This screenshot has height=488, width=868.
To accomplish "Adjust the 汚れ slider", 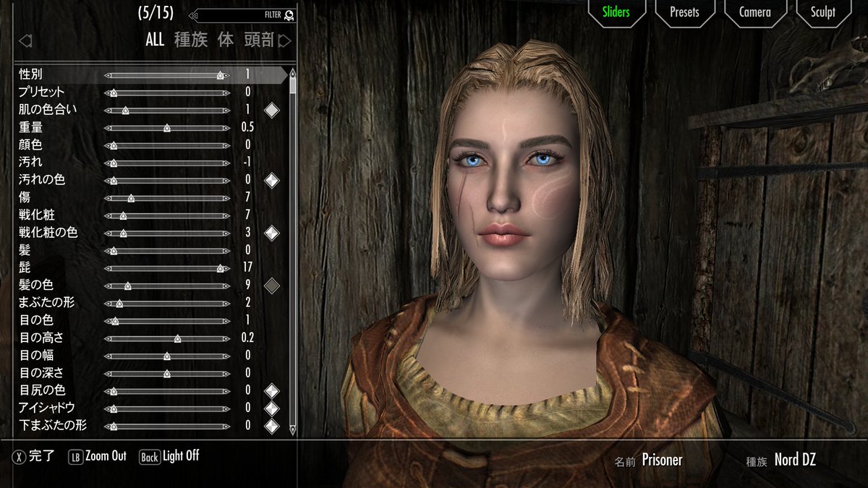I will (x=167, y=163).
